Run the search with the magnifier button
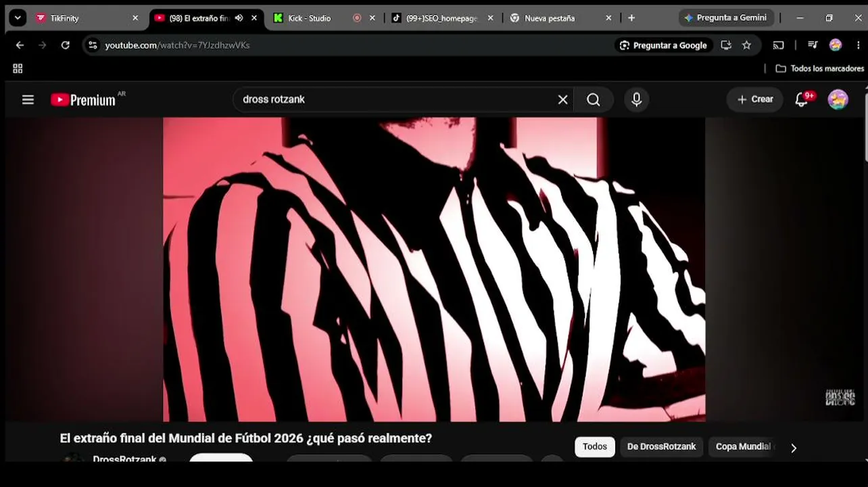The width and height of the screenshot is (868, 487). (594, 99)
